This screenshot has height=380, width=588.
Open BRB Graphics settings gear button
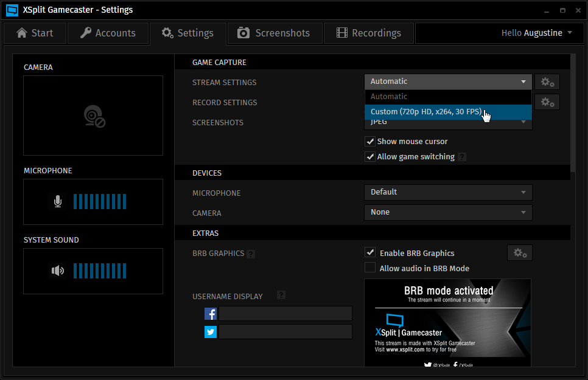click(x=520, y=253)
